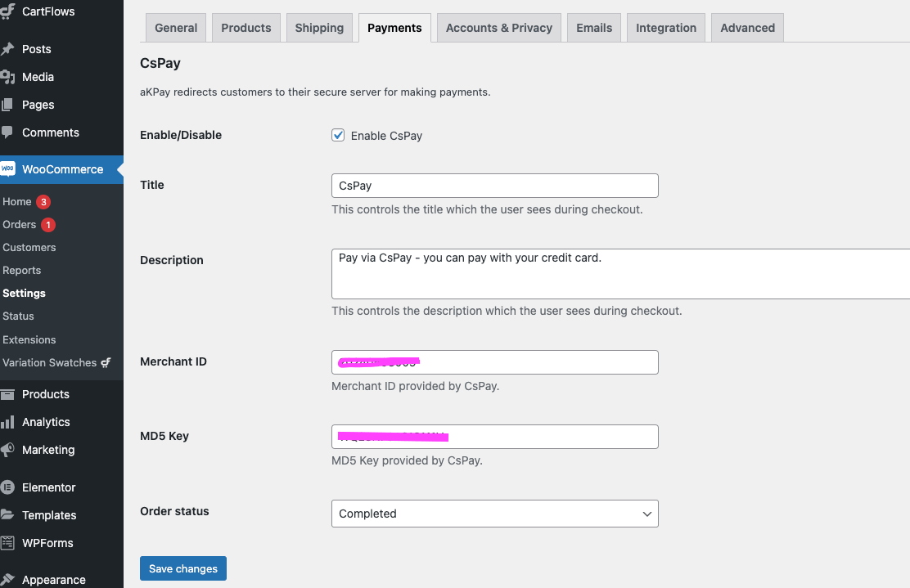Open the Integration settings tab
This screenshot has width=910, height=588.
coord(666,28)
